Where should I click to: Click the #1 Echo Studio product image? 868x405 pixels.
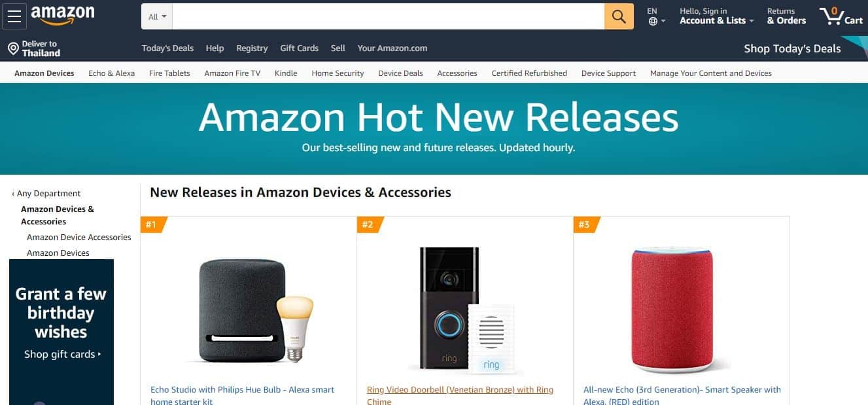[x=249, y=311]
